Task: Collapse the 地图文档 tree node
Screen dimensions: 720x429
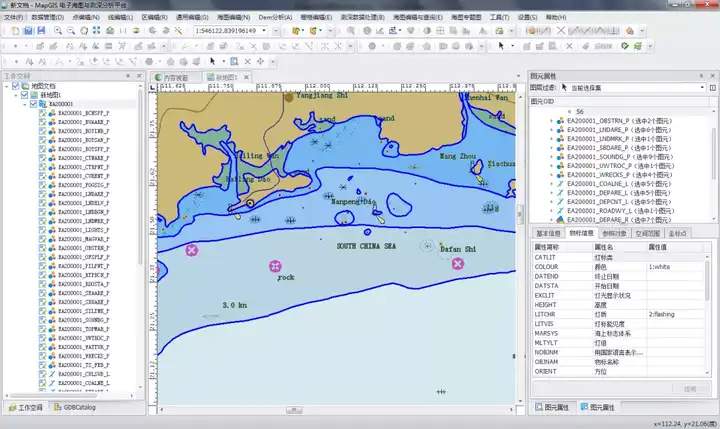Action: coord(7,86)
